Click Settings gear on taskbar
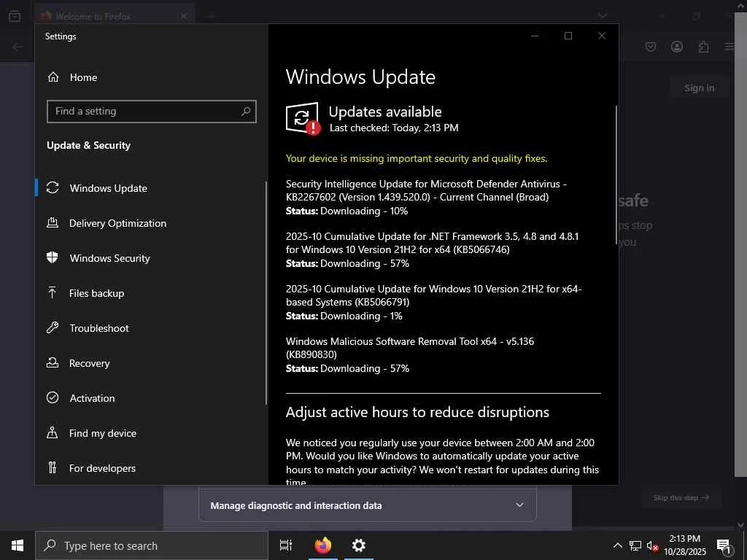747x560 pixels. (358, 545)
